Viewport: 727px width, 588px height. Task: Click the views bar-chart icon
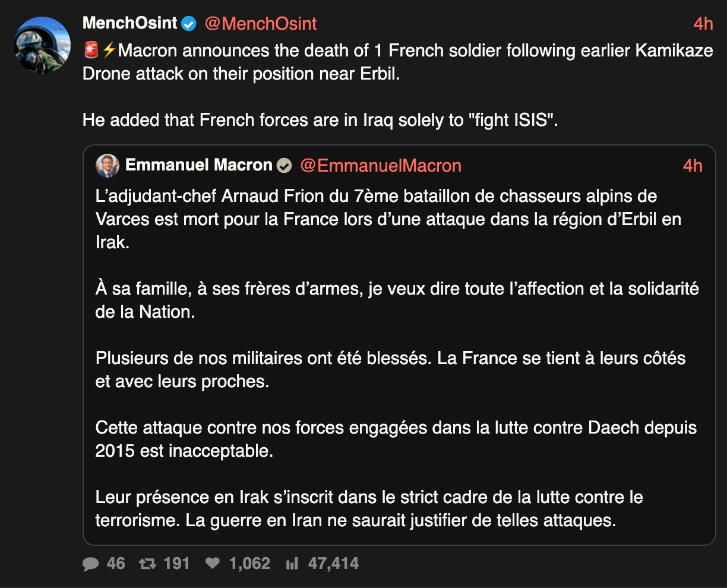point(292,564)
